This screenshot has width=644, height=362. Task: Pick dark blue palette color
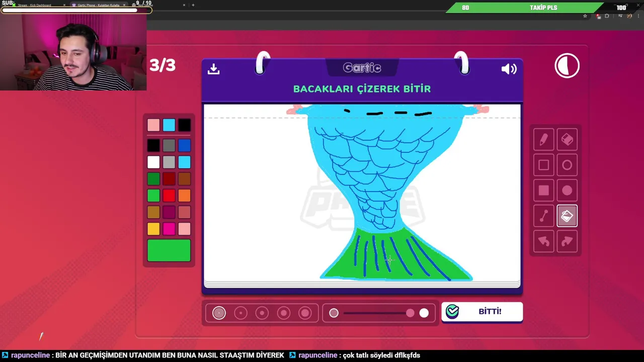(x=184, y=146)
